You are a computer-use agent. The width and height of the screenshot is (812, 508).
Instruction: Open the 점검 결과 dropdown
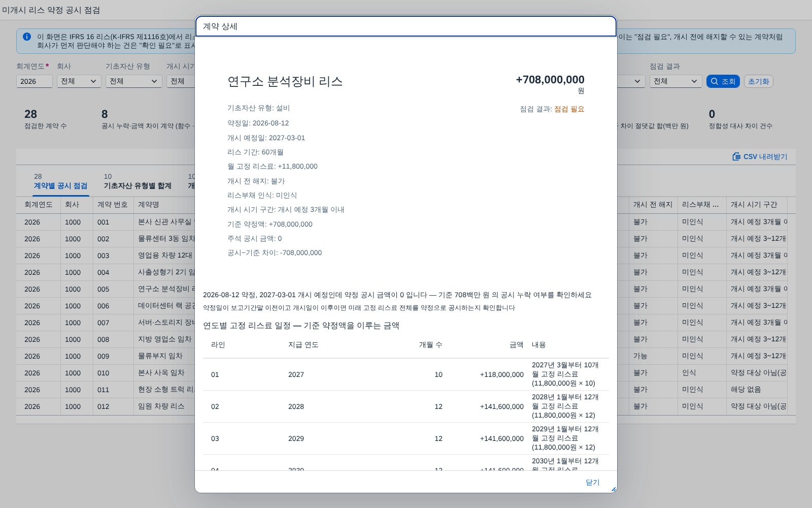(x=675, y=81)
